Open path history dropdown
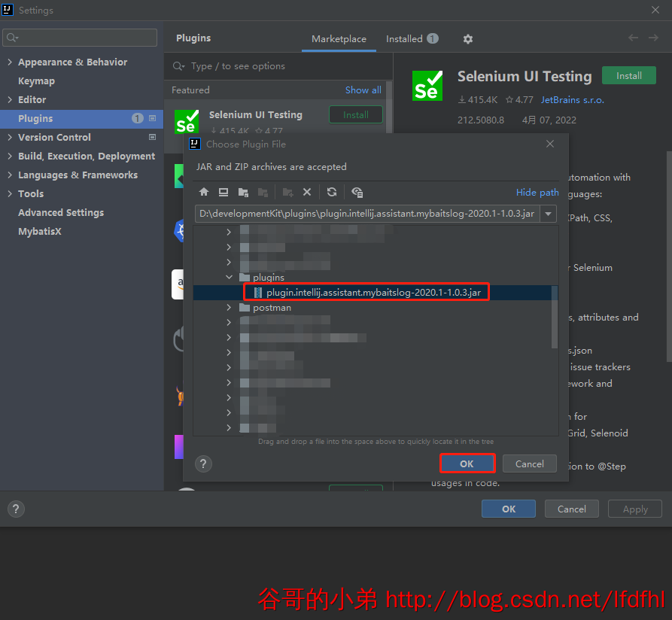The width and height of the screenshot is (672, 620). point(548,214)
